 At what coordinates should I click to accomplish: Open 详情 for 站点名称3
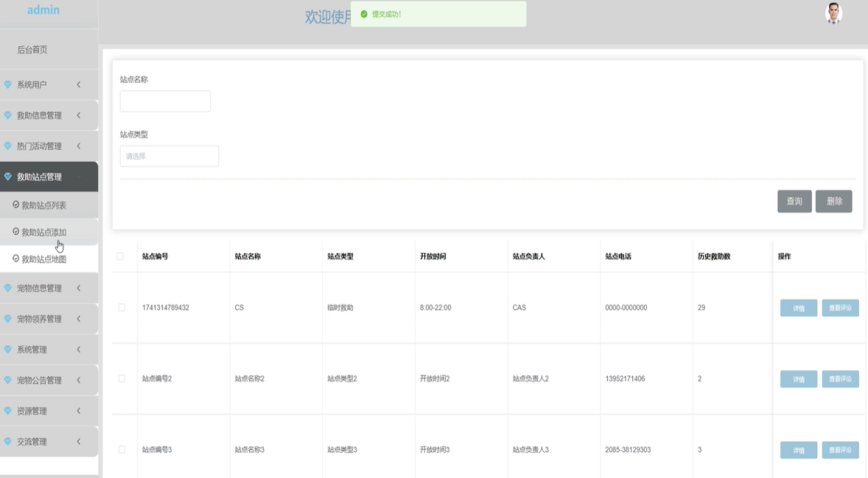point(798,450)
